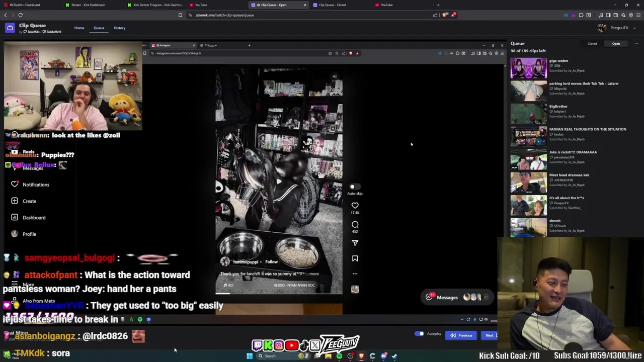Select the 'giga ważne' clip thumbnail
The height and width of the screenshot is (362, 644).
click(528, 68)
